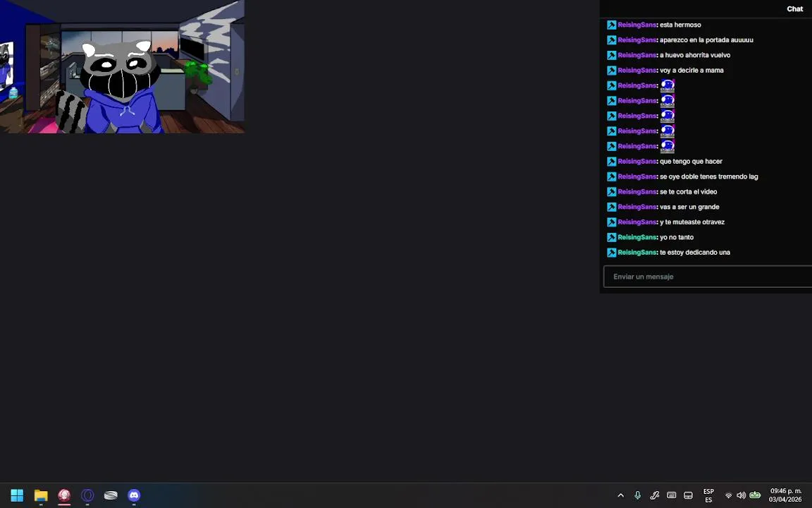Screen dimensions: 812x508
Task: Open the pink character app on taskbar
Action: pos(64,495)
